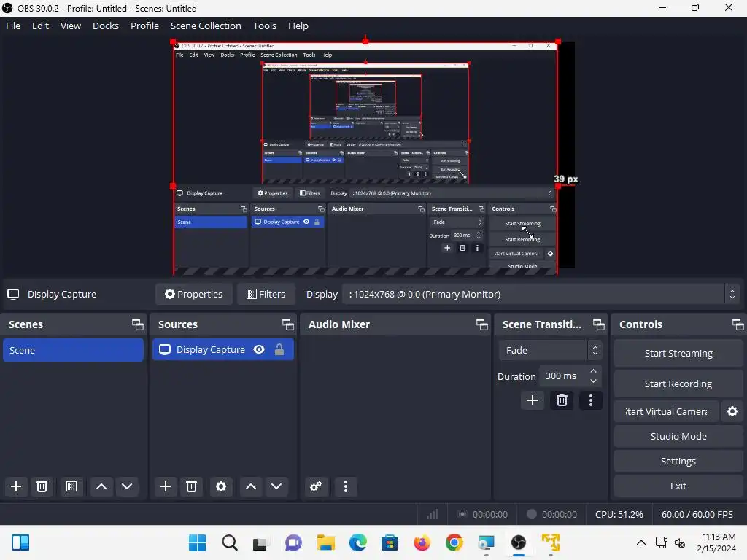747x560 pixels.
Task: Add a new source with plus icon
Action: [166, 486]
